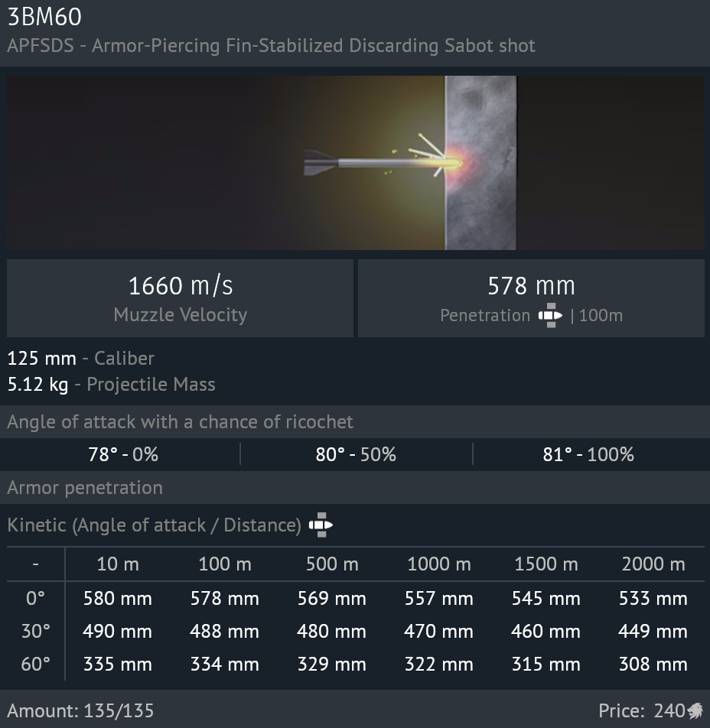Viewport: 710px width, 728px height.
Task: Click the 1000 m column header
Action: [x=438, y=564]
